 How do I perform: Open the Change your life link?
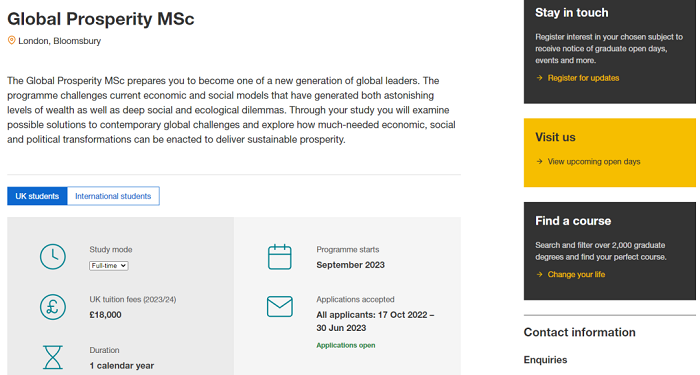(576, 274)
